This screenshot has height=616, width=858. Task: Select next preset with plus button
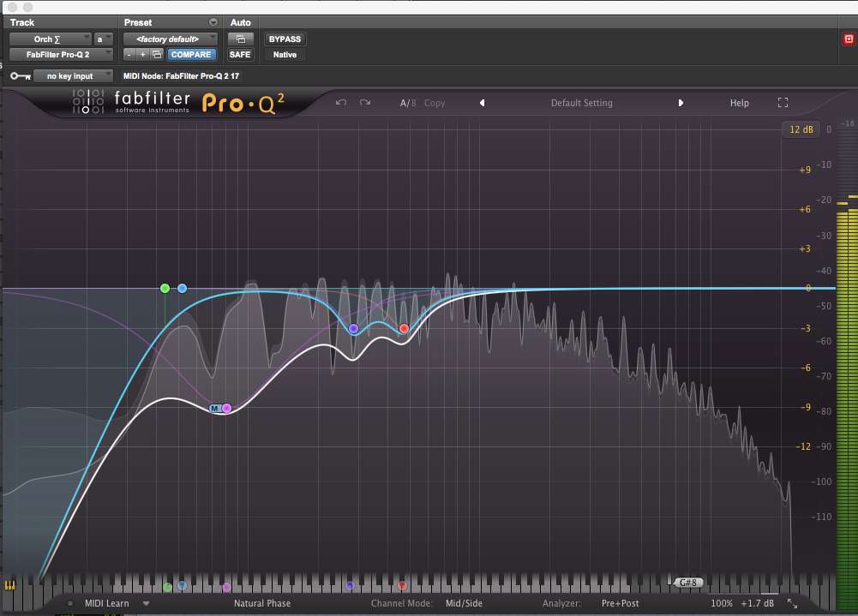(x=143, y=55)
